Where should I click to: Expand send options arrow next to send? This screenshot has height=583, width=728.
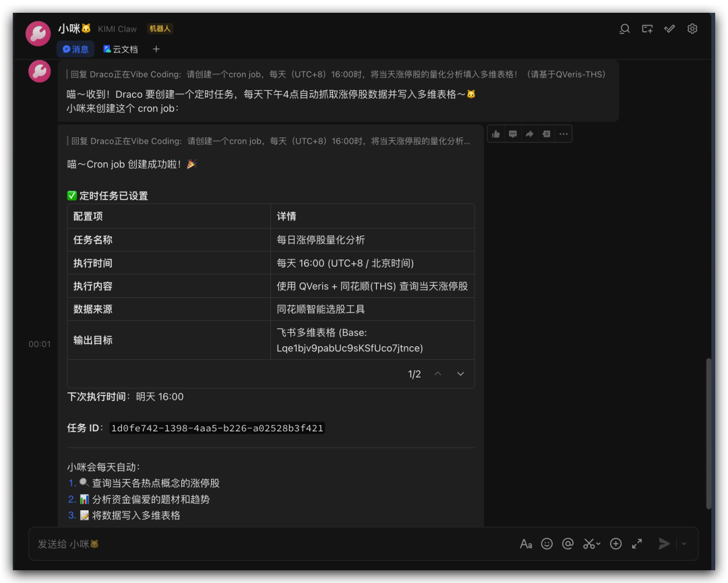coord(684,544)
